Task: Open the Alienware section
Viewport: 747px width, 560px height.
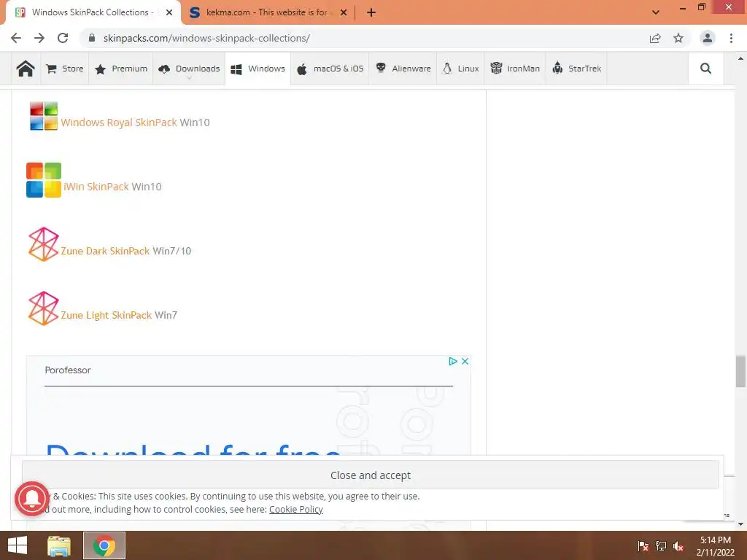Action: click(x=403, y=69)
